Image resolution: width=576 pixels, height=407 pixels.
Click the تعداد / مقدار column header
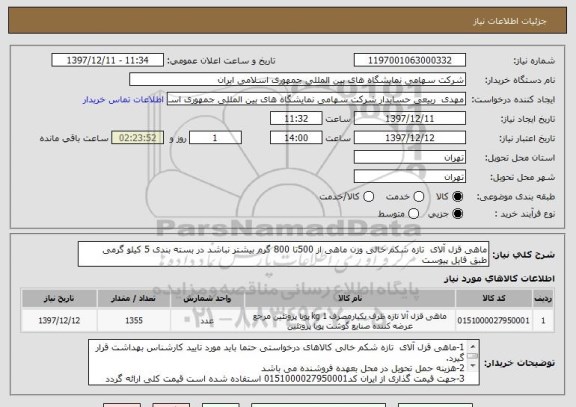click(134, 299)
